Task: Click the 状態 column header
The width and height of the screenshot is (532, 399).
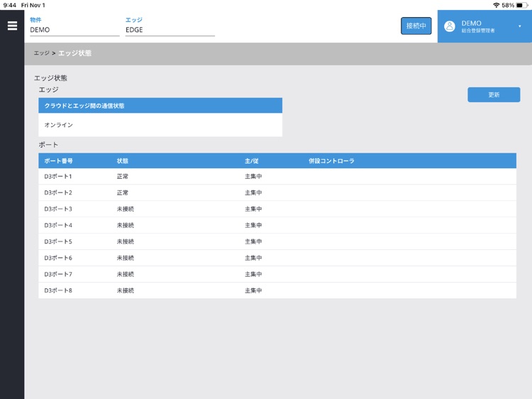Action: tap(123, 161)
